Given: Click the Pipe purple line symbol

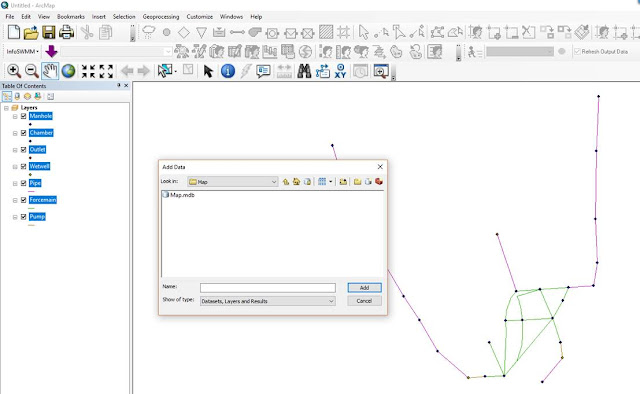Looking at the screenshot, I should coord(31,191).
